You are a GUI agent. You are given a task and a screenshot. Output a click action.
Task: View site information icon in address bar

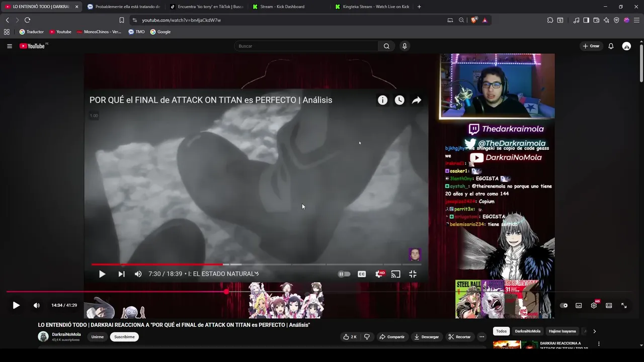point(134,20)
